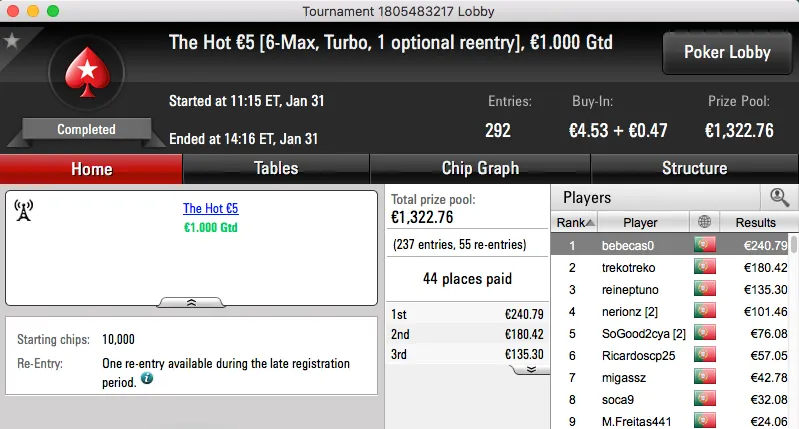Screen dimensions: 799x429
Task: Click the globe country column header
Action: [x=704, y=222]
